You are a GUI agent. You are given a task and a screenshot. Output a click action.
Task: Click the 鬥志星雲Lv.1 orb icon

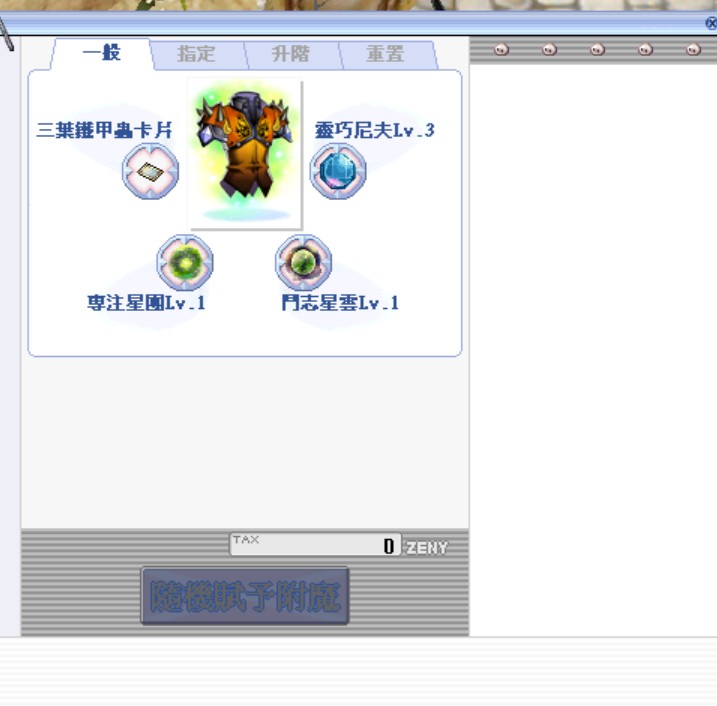click(304, 262)
